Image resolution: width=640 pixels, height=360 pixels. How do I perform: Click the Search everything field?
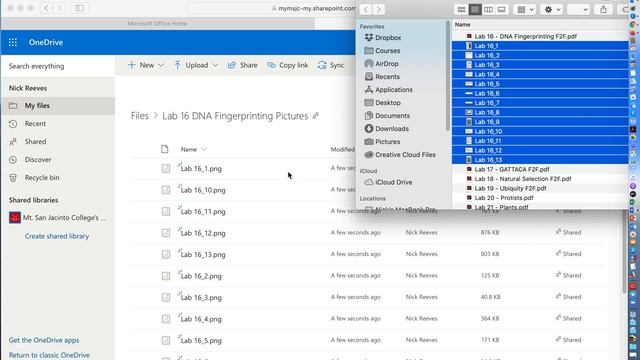pos(58,66)
